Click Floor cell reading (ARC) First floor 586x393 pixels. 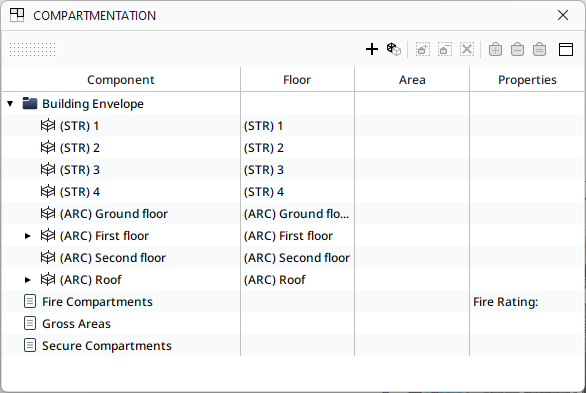[x=297, y=236]
